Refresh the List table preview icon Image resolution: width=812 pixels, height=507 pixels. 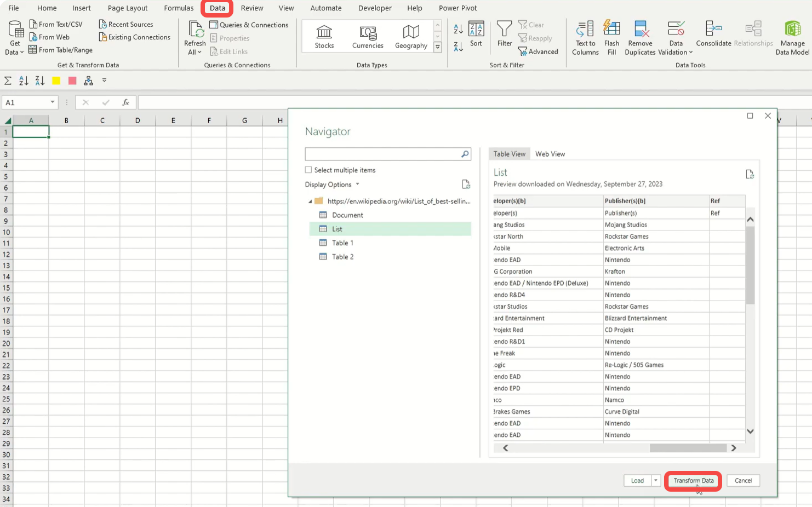(750, 174)
